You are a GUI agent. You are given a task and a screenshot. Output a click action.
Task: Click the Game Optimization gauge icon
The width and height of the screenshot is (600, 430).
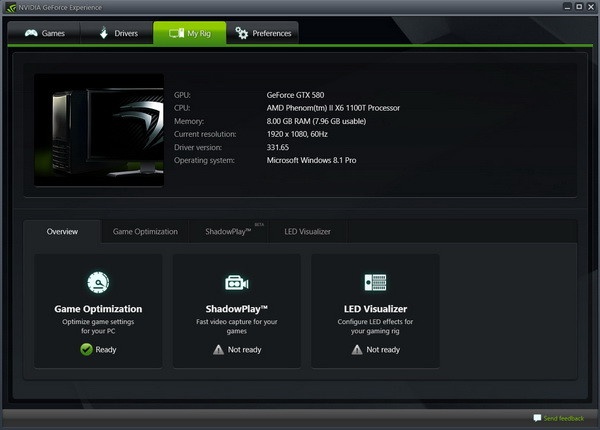click(x=98, y=282)
